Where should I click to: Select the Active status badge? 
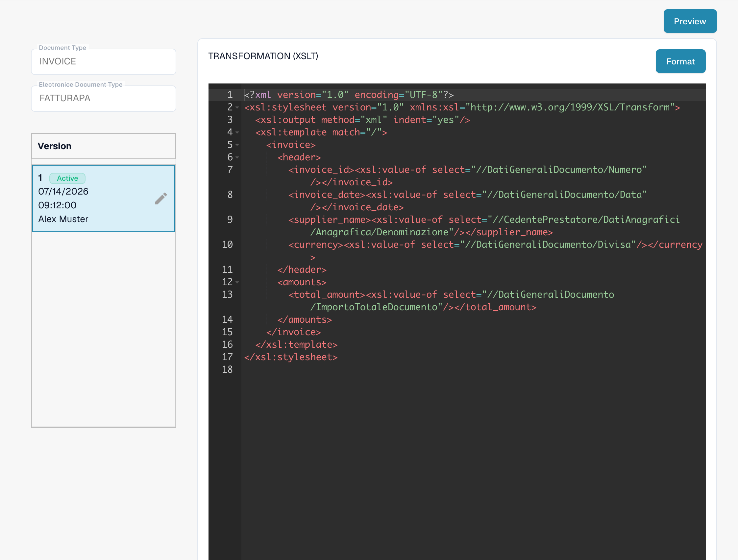point(67,178)
